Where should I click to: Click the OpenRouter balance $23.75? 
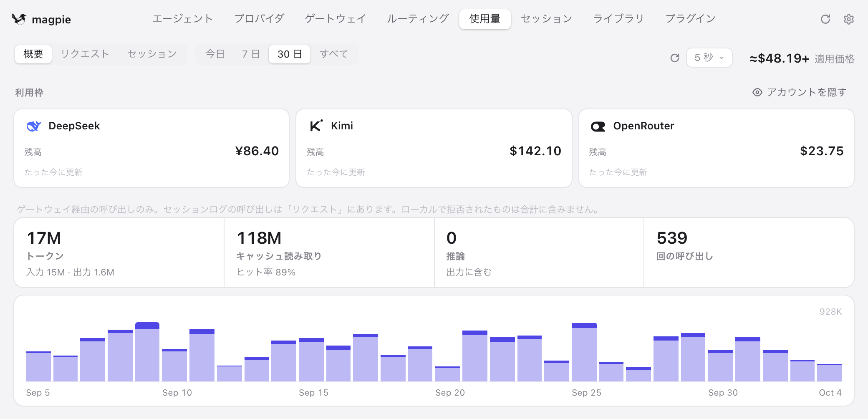click(x=822, y=151)
